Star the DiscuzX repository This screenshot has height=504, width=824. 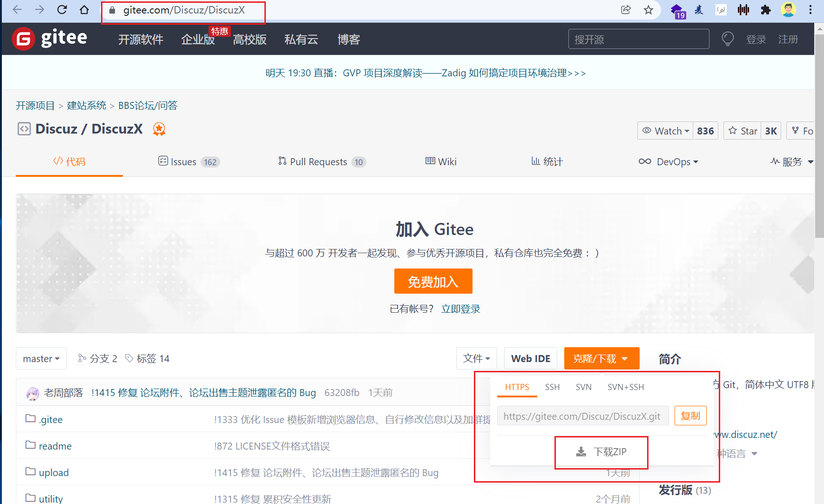coord(743,131)
